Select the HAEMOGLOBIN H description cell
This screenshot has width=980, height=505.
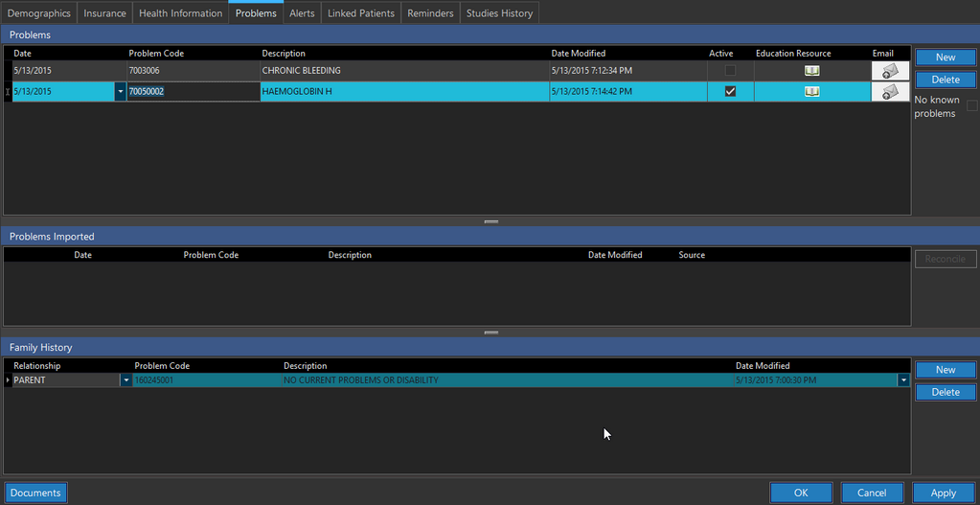click(x=404, y=92)
